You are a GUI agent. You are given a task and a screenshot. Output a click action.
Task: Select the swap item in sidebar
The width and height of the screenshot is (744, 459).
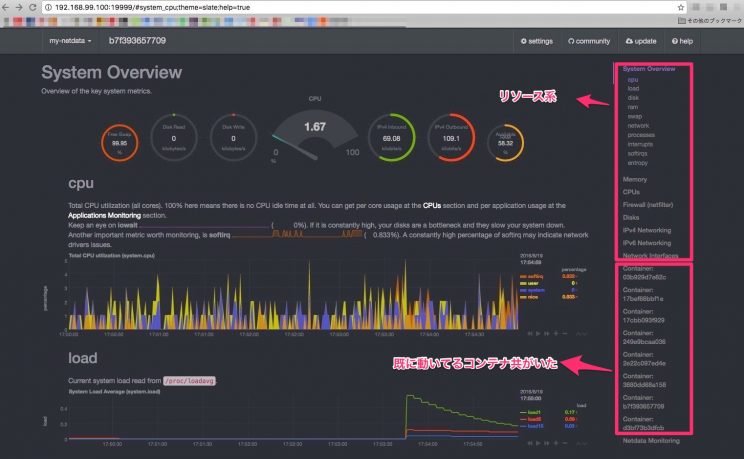coord(636,116)
